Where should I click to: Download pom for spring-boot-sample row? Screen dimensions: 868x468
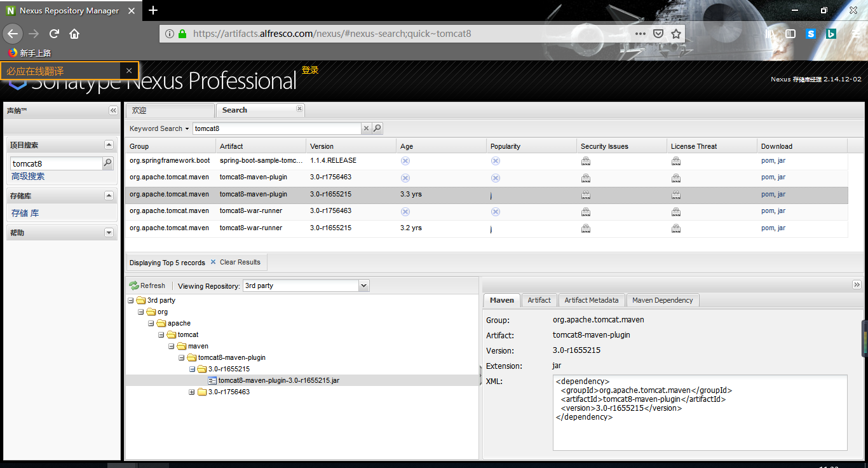point(767,160)
